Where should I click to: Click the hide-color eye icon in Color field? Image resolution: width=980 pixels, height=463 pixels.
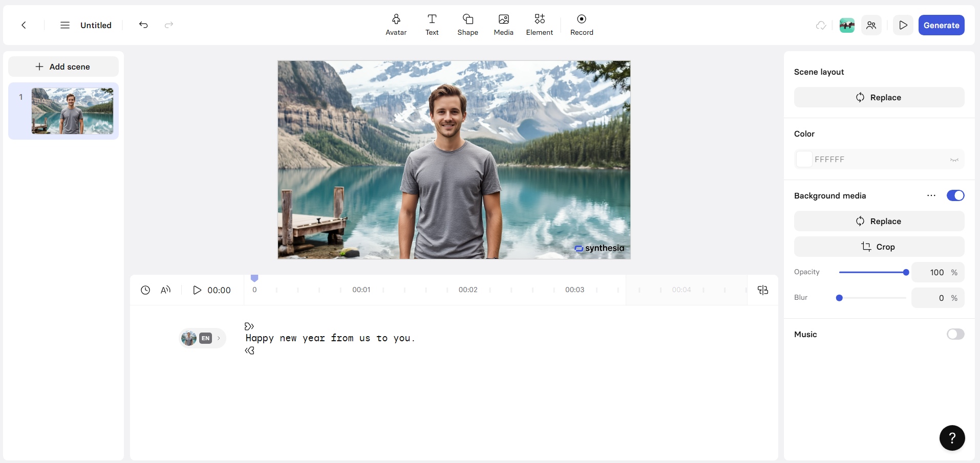coord(954,160)
